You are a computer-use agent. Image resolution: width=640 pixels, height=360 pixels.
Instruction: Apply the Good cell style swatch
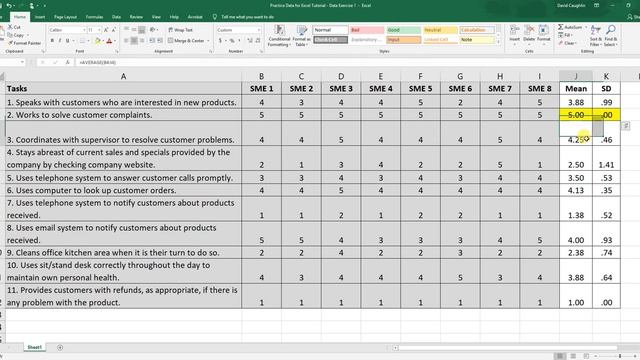[x=403, y=30]
